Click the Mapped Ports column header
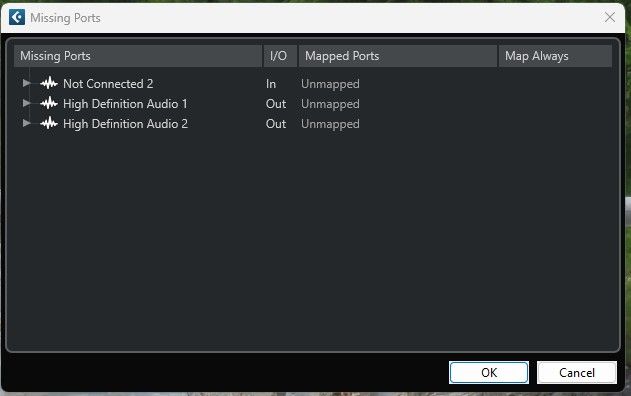 click(x=398, y=56)
